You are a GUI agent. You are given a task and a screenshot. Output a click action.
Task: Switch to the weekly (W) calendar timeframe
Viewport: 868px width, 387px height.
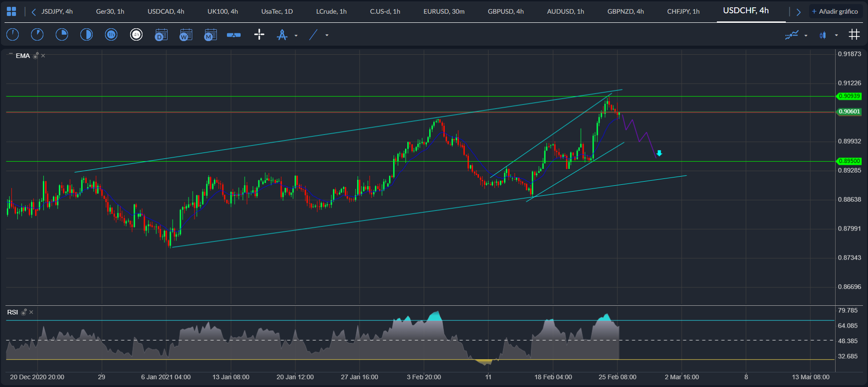(186, 35)
